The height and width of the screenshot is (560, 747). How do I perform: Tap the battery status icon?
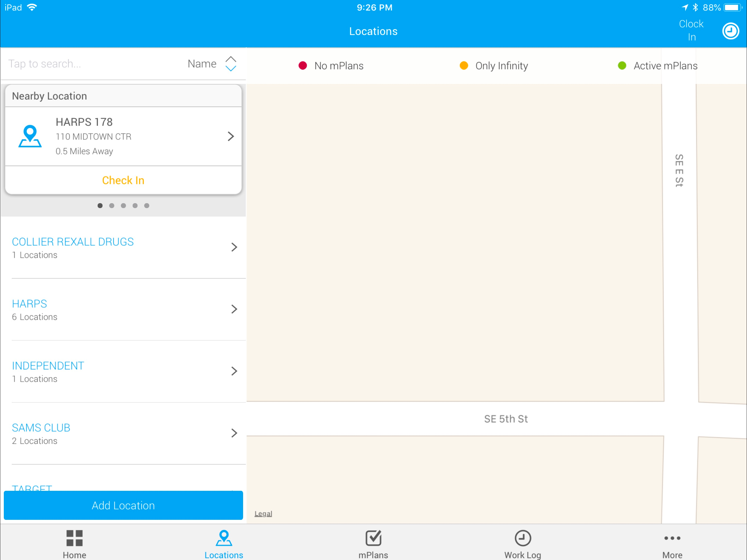(733, 7)
